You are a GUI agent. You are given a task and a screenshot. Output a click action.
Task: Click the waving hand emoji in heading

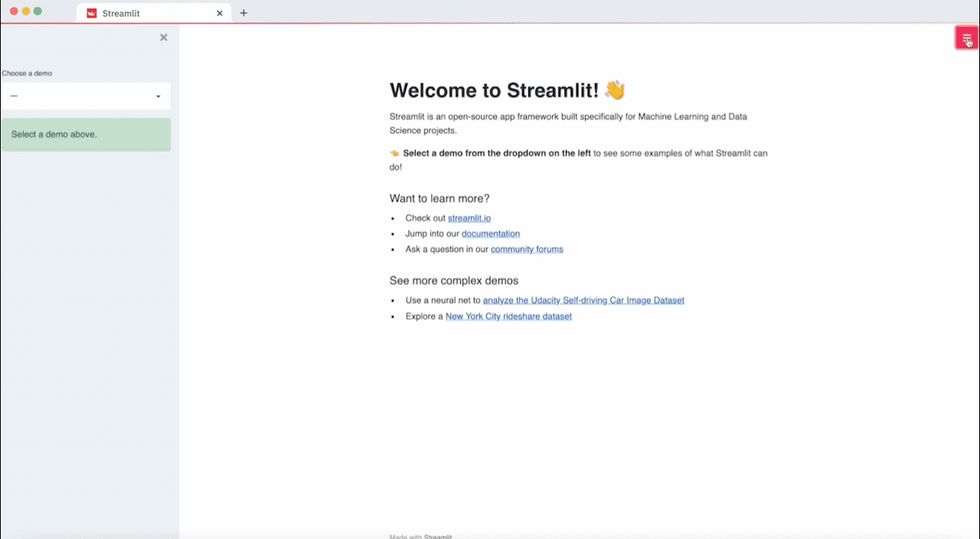click(614, 90)
